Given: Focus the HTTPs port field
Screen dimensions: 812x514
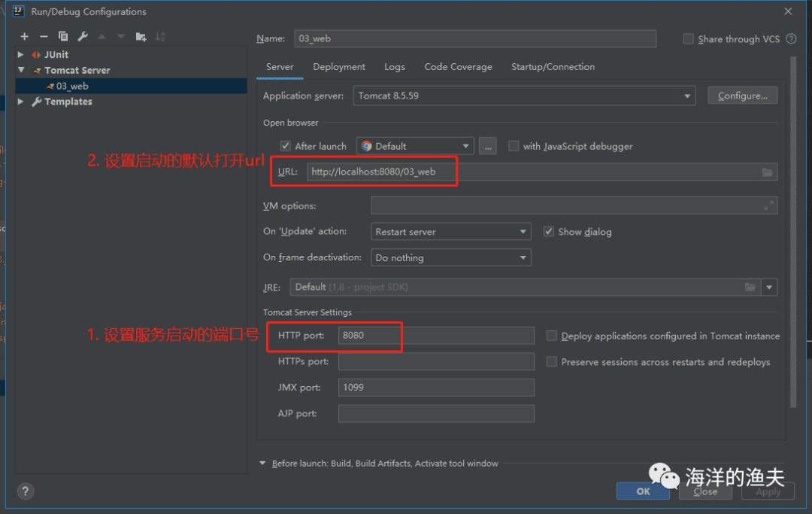Looking at the screenshot, I should (436, 362).
